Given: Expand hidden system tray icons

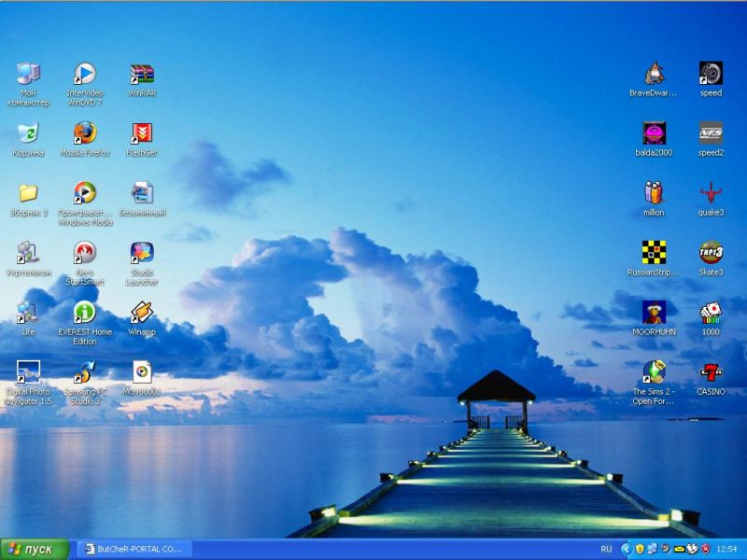Looking at the screenshot, I should coord(626,549).
